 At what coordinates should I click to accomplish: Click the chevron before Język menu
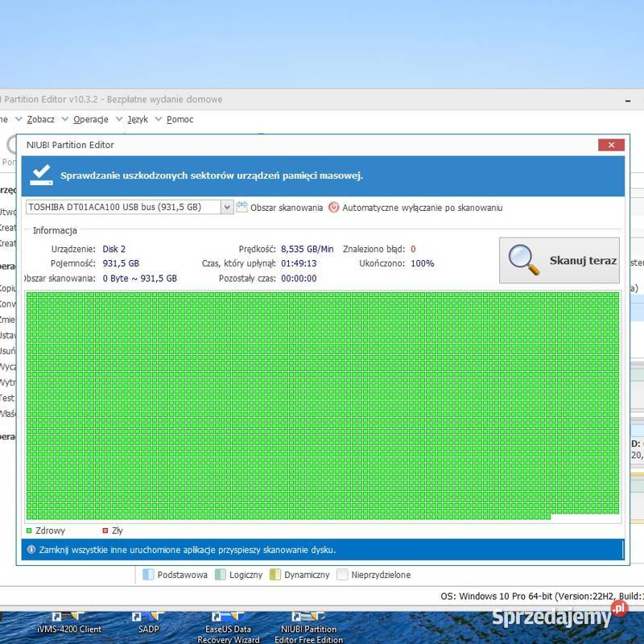pos(119,119)
